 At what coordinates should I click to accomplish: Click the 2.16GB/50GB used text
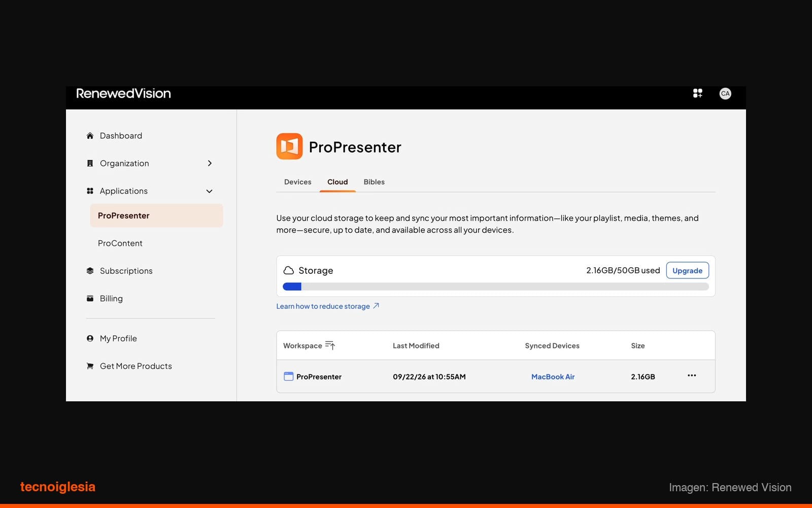click(x=623, y=270)
